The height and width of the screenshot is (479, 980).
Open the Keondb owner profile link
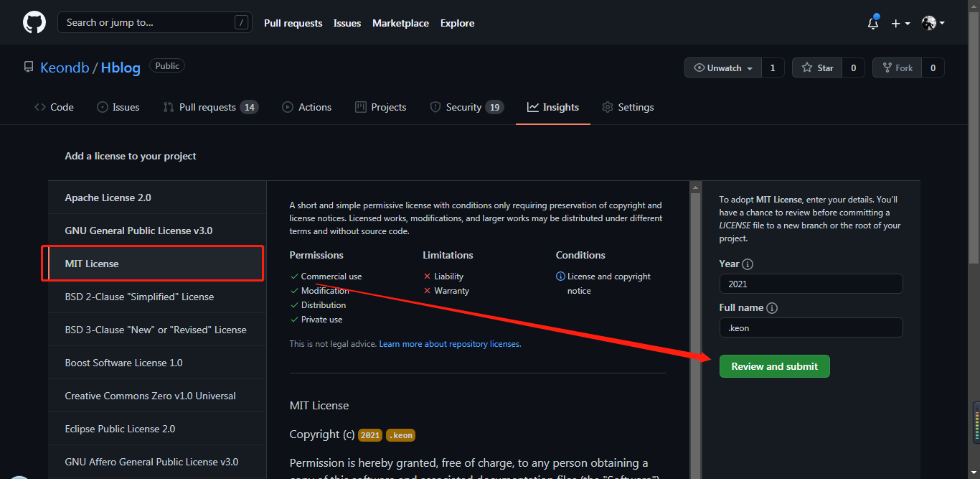[65, 68]
